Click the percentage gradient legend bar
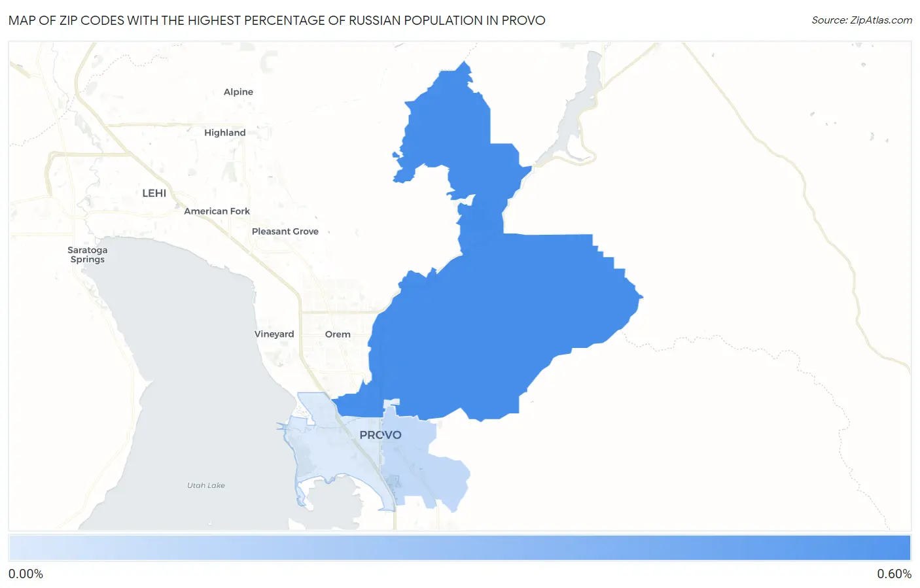Viewport: 920px width, 588px height. click(459, 548)
